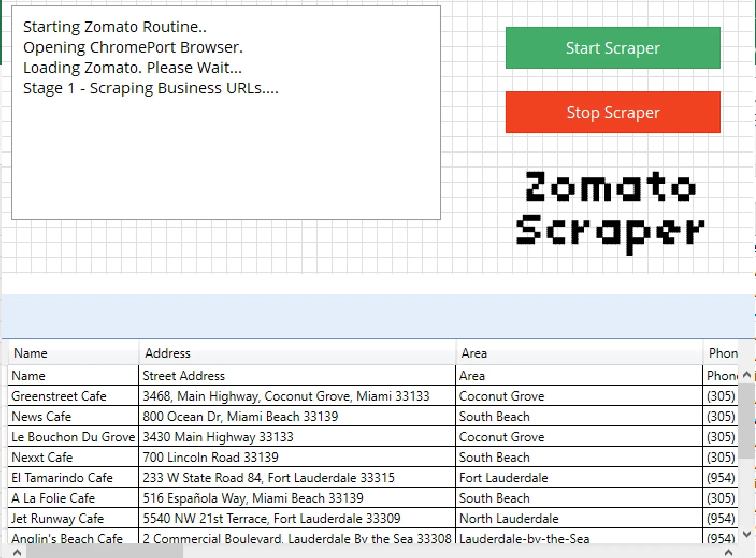The image size is (756, 558).
Task: Click address 3468, Main Highway, Coconut Grove
Action: tap(297, 396)
